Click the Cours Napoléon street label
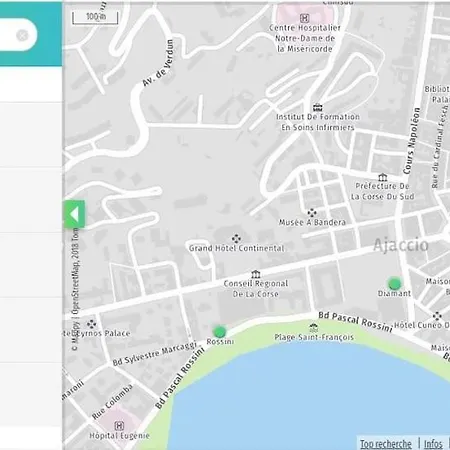 [411, 140]
